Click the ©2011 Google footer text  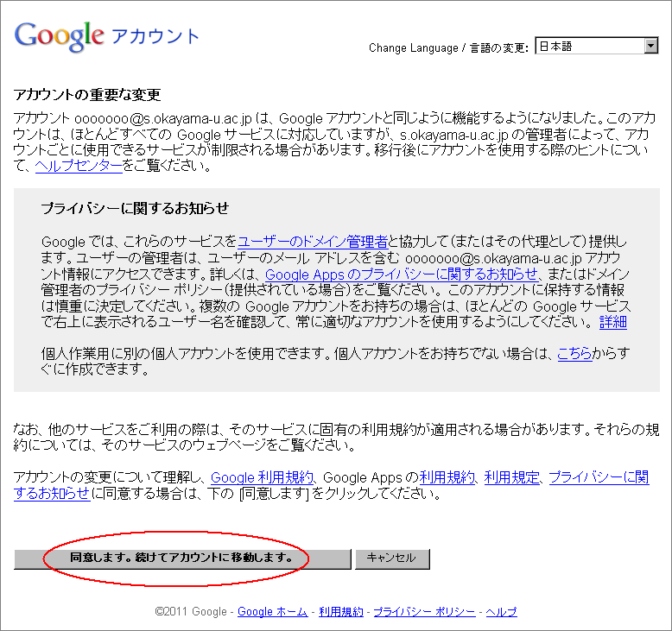(191, 612)
